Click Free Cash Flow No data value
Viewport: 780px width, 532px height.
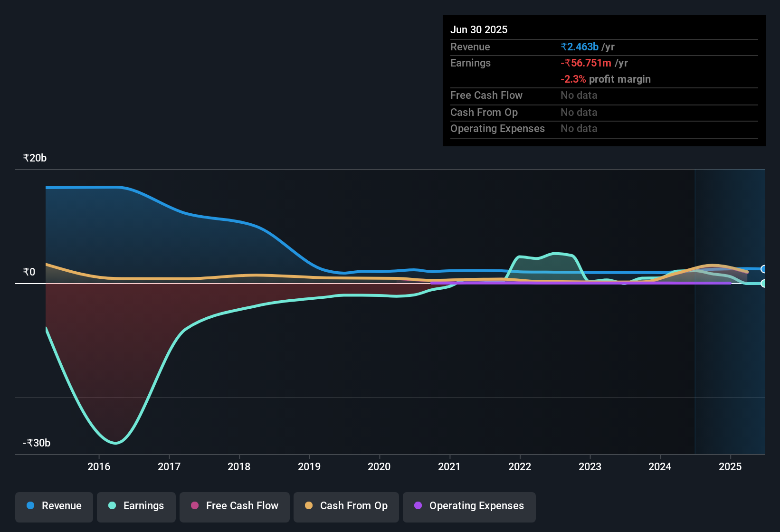tap(579, 95)
